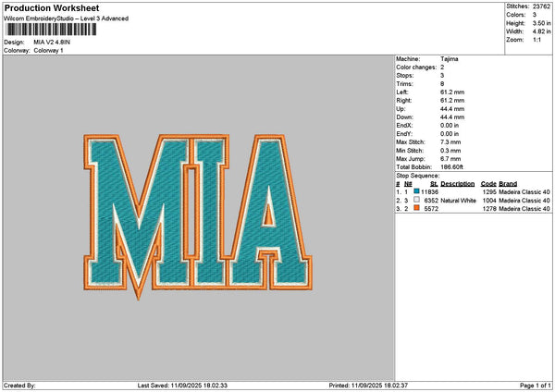Click 'Madeira Classic 40' in the 1295 row
Screen dimensions: 555x392
click(524, 192)
